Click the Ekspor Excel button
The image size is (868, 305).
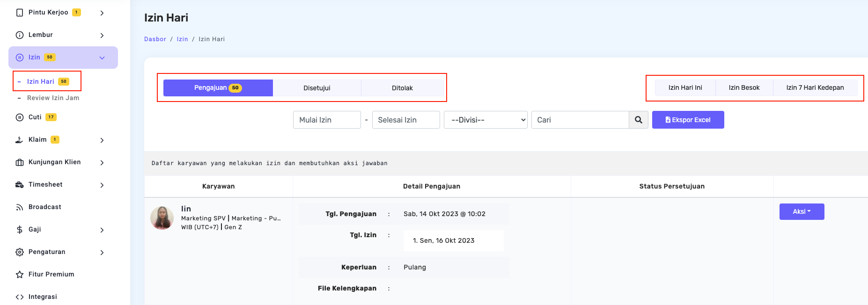point(688,120)
